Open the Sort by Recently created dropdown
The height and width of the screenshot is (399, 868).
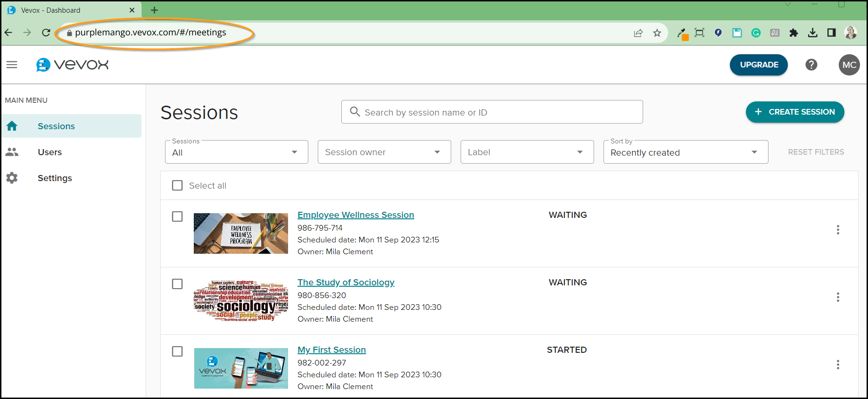coord(686,152)
